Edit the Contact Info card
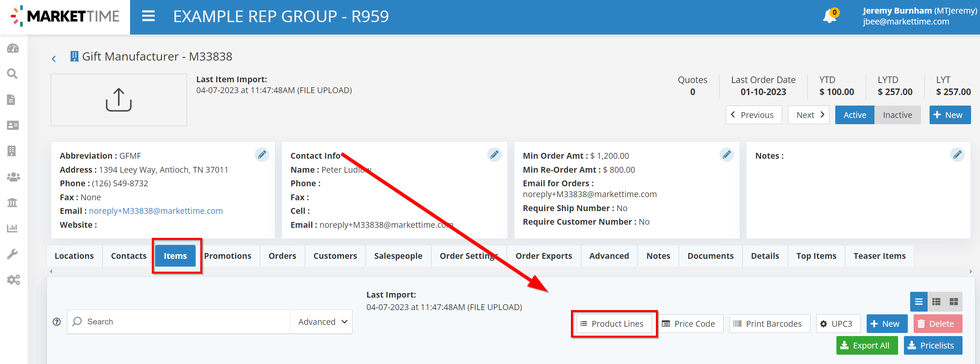980x364 pixels. [494, 155]
